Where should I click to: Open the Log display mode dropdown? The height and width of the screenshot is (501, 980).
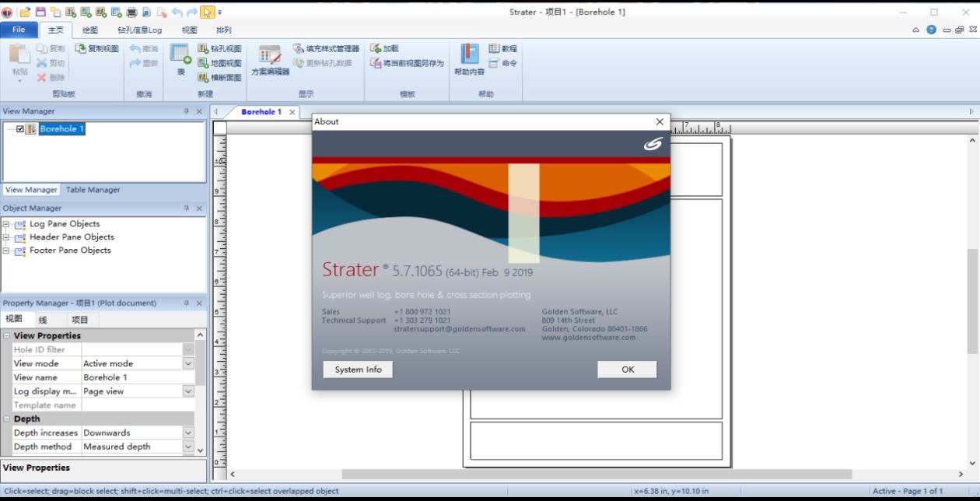click(188, 391)
